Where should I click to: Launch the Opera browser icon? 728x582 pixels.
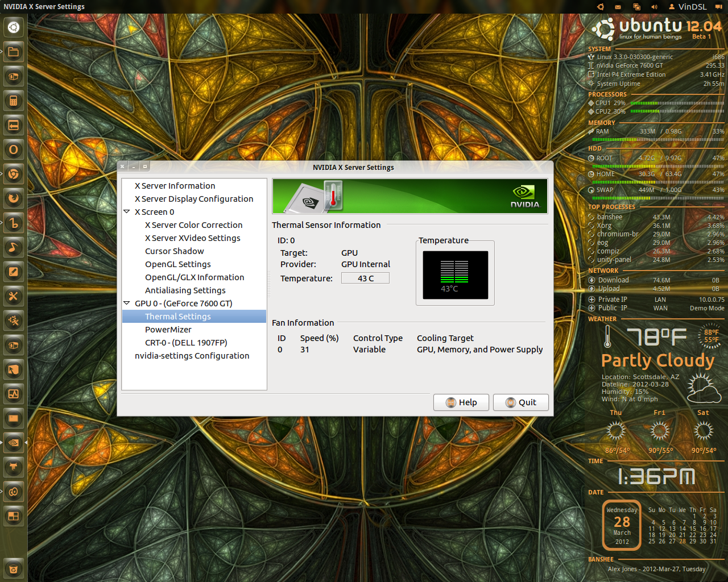14,149
